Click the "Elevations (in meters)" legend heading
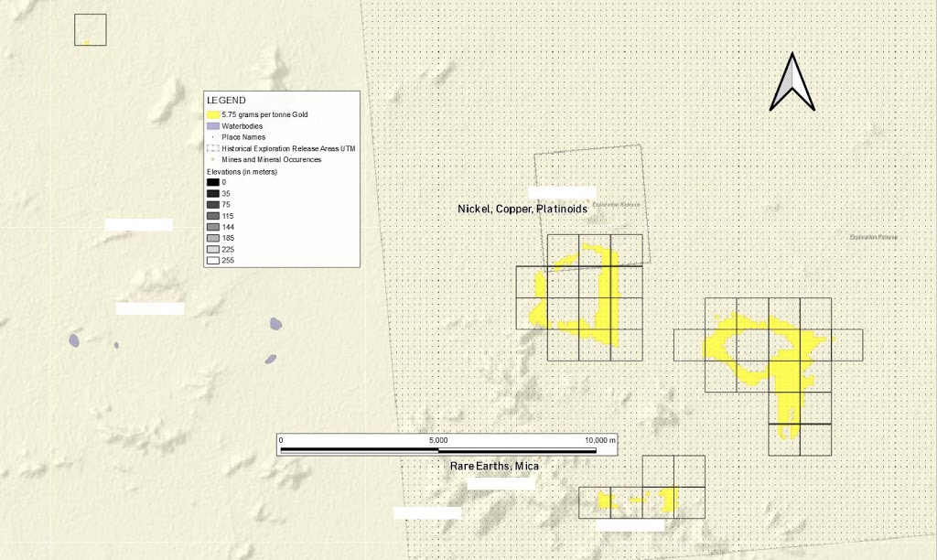937x560 pixels. click(x=242, y=171)
